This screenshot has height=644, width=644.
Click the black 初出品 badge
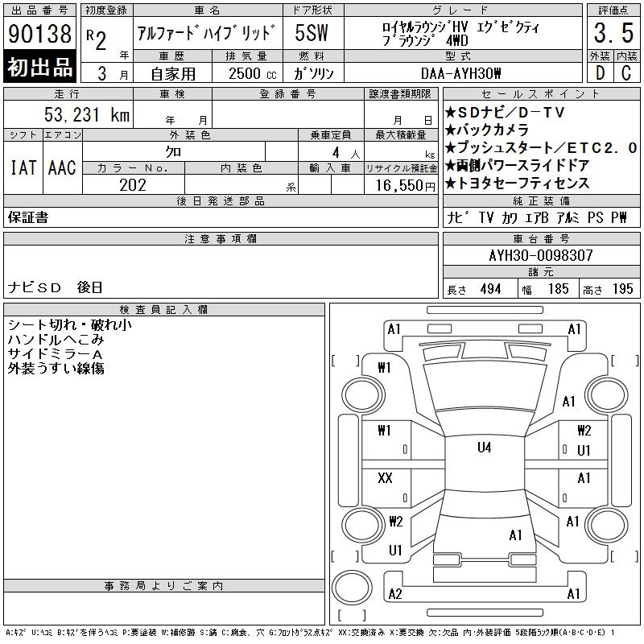(x=39, y=67)
